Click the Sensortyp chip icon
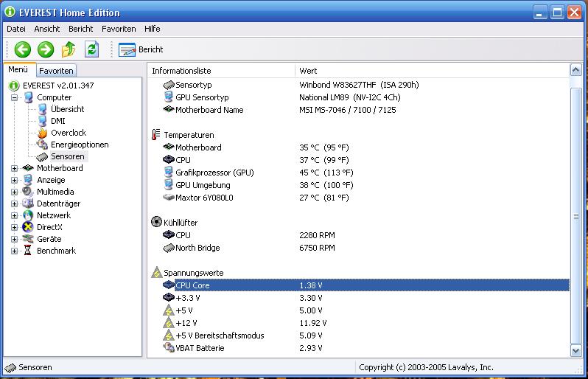 (169, 85)
